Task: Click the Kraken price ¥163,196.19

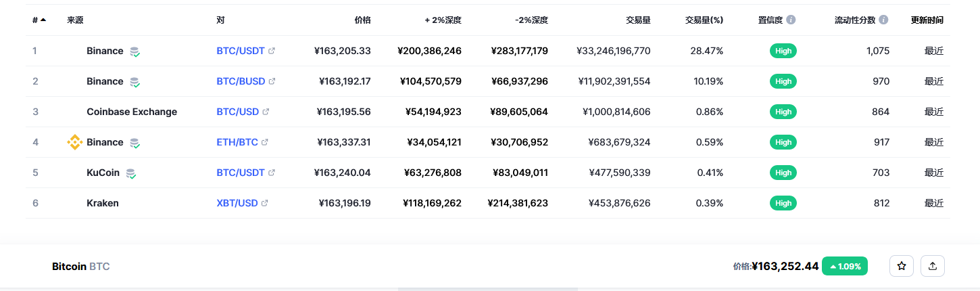Action: [345, 203]
